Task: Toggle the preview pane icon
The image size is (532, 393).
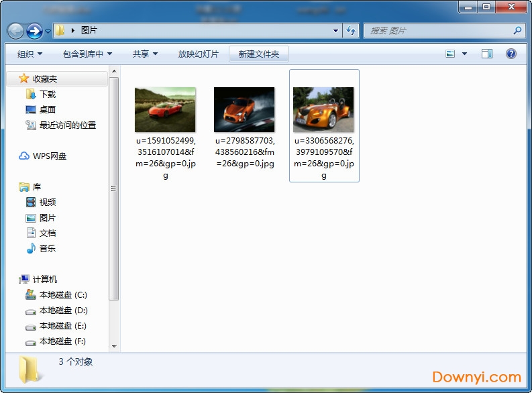Action: click(487, 54)
